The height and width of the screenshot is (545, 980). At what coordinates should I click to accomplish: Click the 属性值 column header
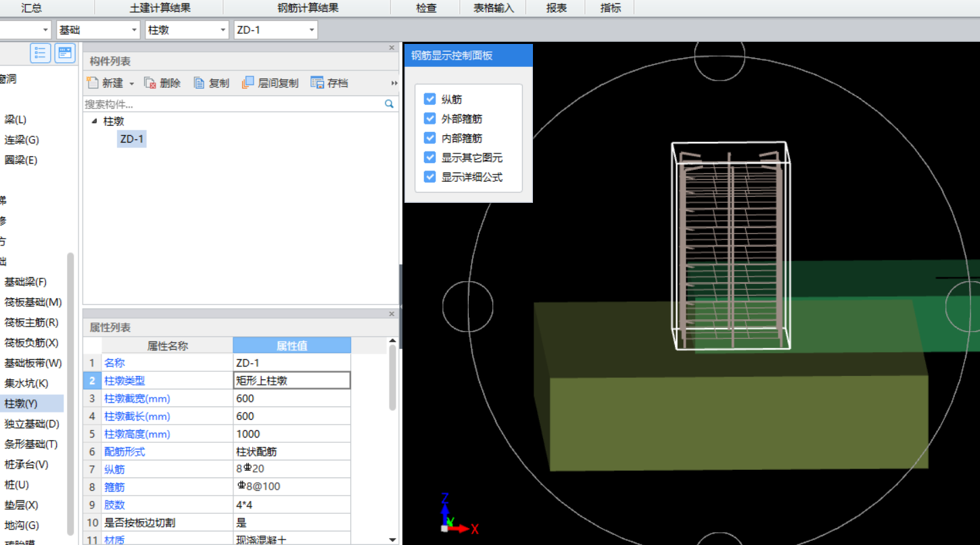click(x=292, y=346)
